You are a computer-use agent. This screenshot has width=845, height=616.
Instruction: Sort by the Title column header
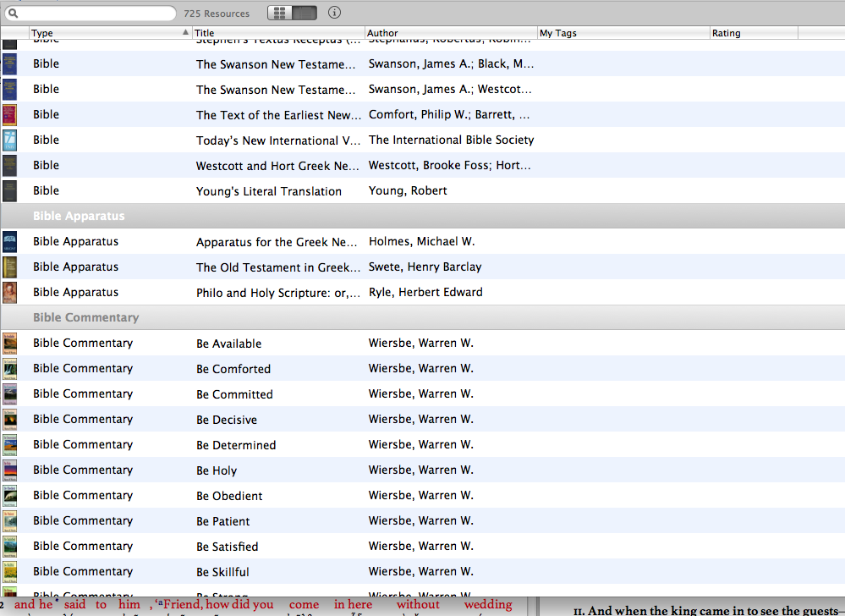pyautogui.click(x=278, y=33)
